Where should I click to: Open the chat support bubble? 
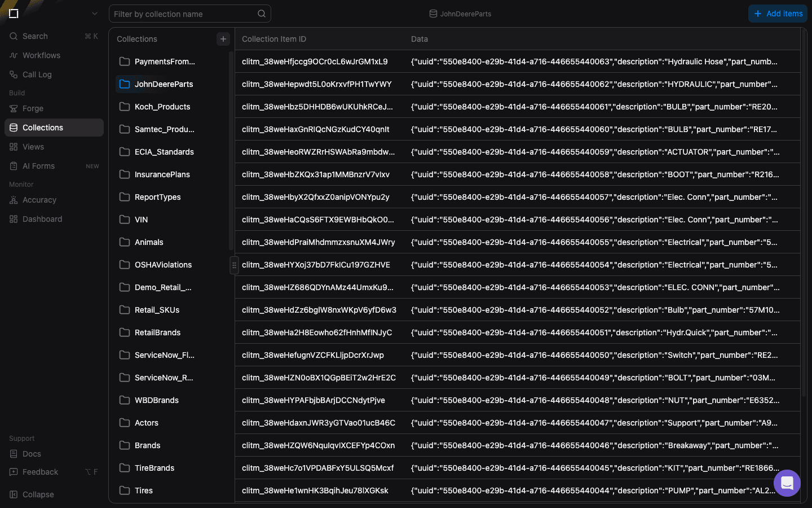click(787, 483)
